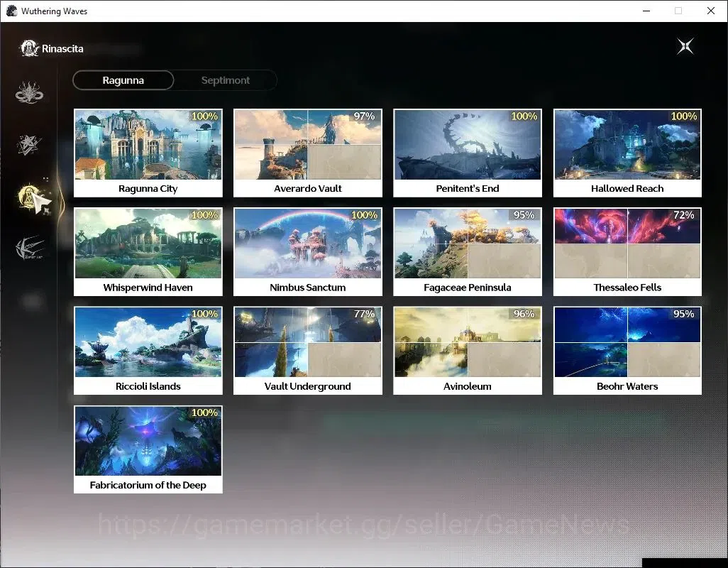728x568 pixels.
Task: Open the Penitent's End thumbnail
Action: coord(468,153)
